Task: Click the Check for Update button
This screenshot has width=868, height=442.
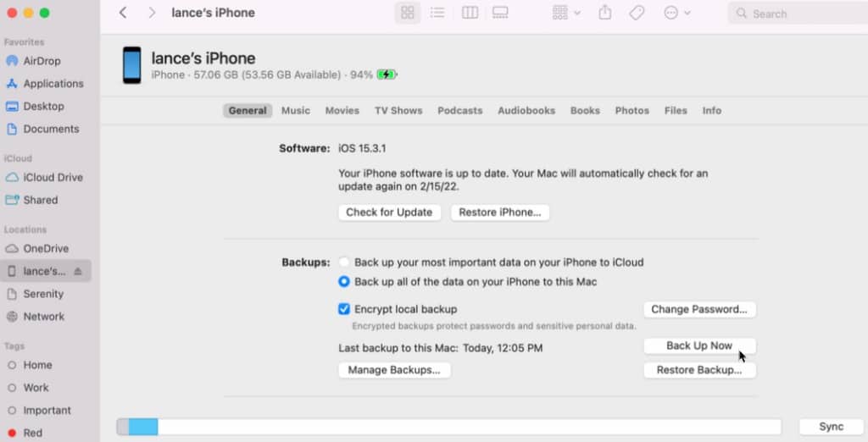Action: point(389,213)
